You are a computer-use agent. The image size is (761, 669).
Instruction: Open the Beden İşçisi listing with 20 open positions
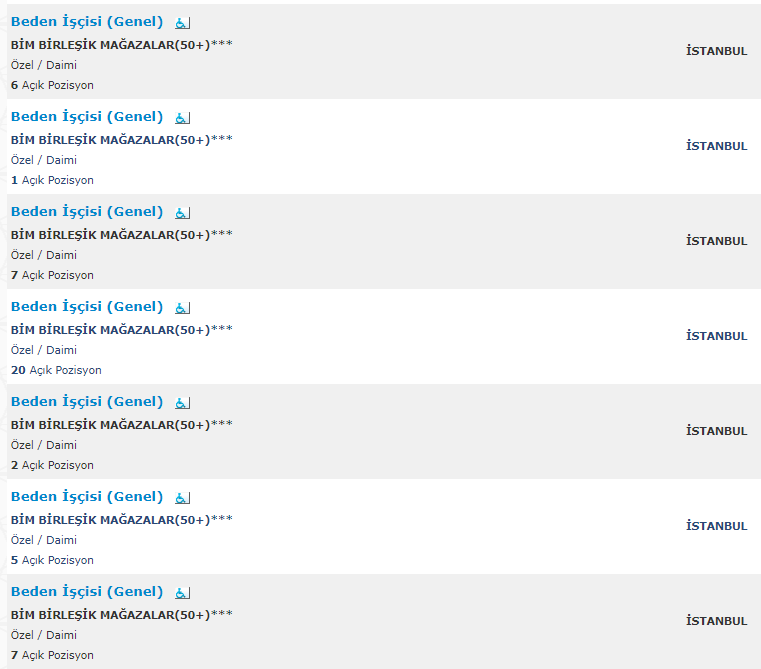point(87,307)
